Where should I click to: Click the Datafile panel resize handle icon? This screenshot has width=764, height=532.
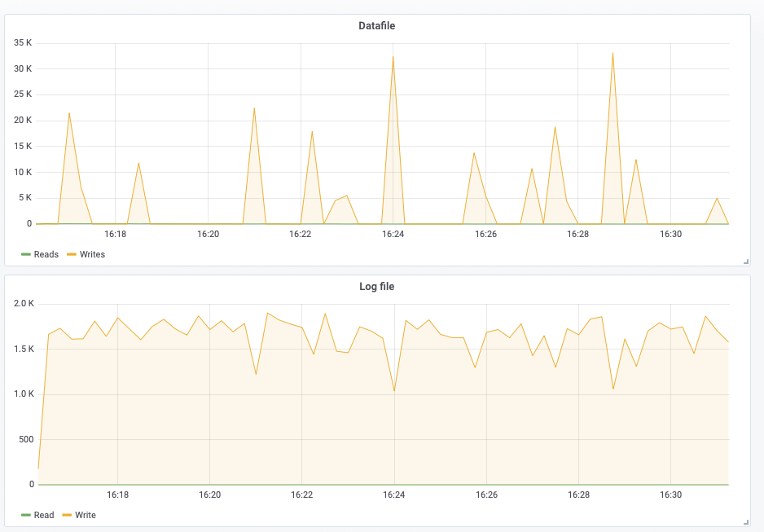[x=746, y=262]
